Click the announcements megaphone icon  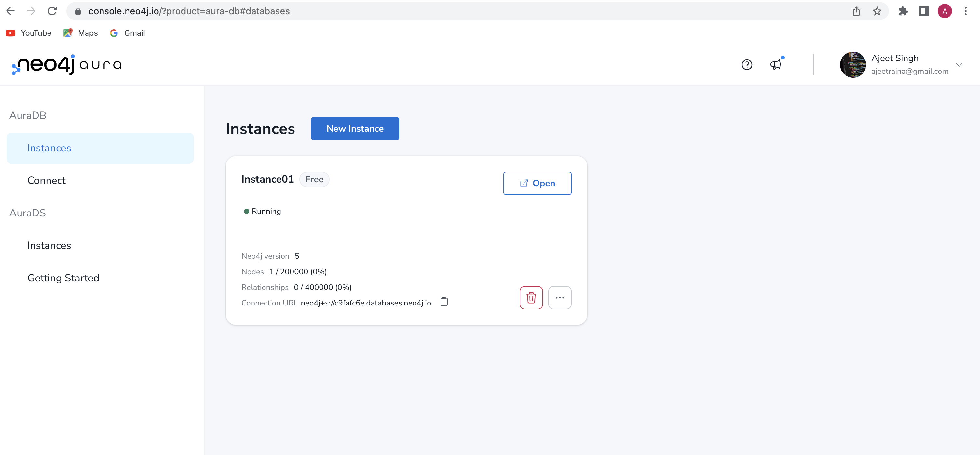775,65
